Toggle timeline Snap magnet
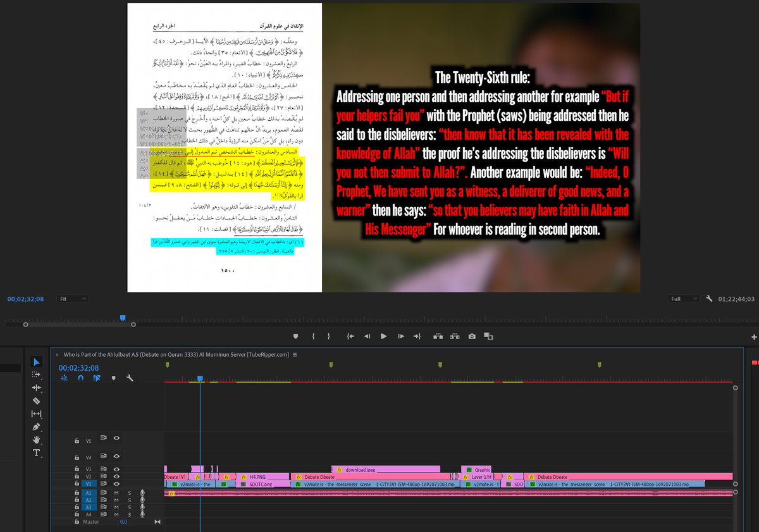 coord(80,378)
